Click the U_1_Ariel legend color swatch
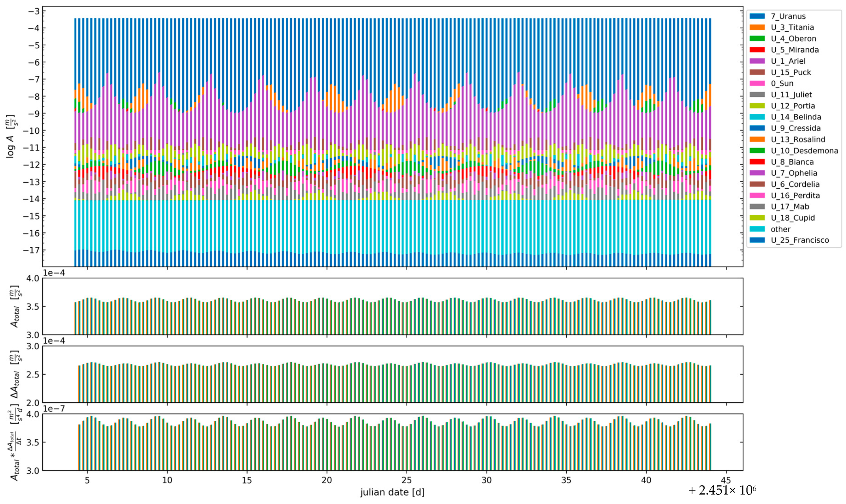The height and width of the screenshot is (504, 846). pyautogui.click(x=757, y=61)
